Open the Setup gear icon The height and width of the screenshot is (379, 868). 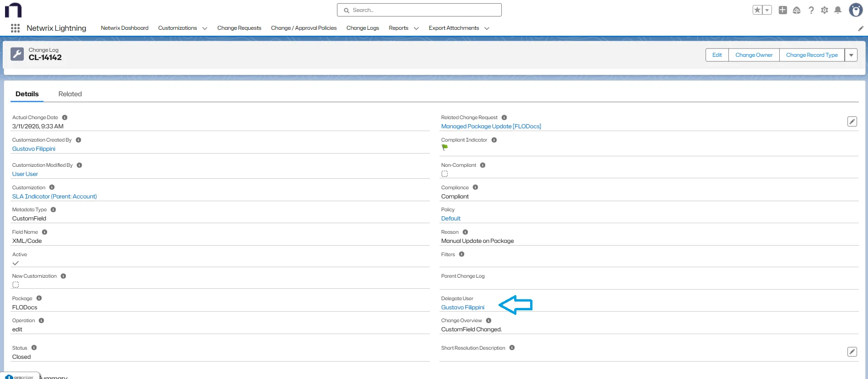tap(825, 10)
